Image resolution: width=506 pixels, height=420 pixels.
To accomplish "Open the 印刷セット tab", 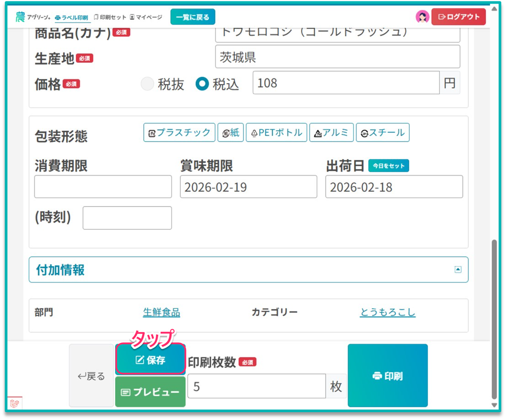I will [110, 17].
